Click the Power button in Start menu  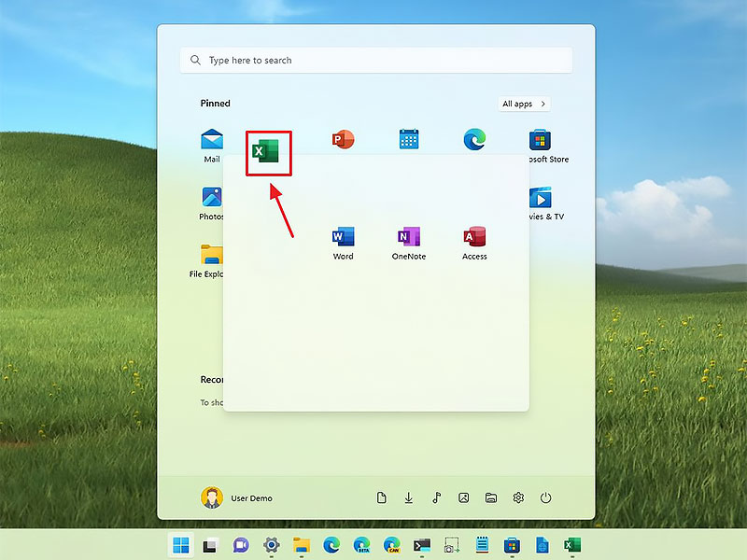546,497
